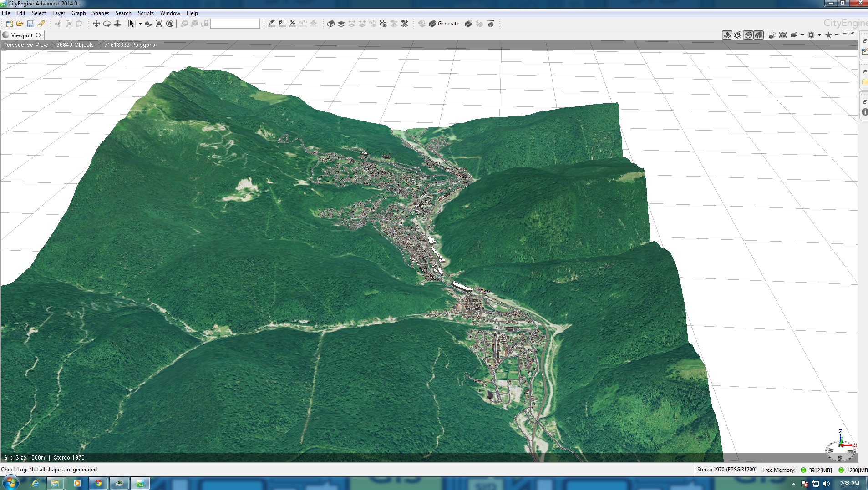
Task: Expand the camera options dropdown arrow
Action: (802, 35)
